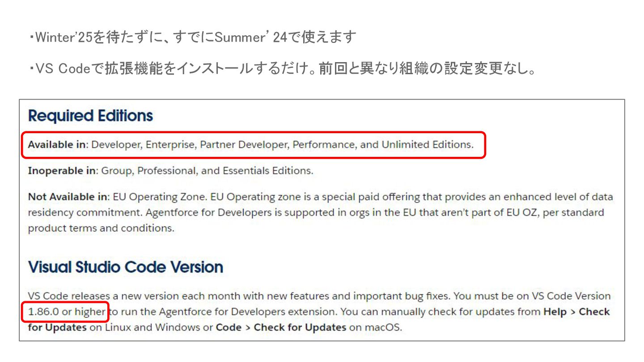Click the bold 'Not Available in' label
Image resolution: width=644 pixels, height=362 pixels.
tap(68, 197)
